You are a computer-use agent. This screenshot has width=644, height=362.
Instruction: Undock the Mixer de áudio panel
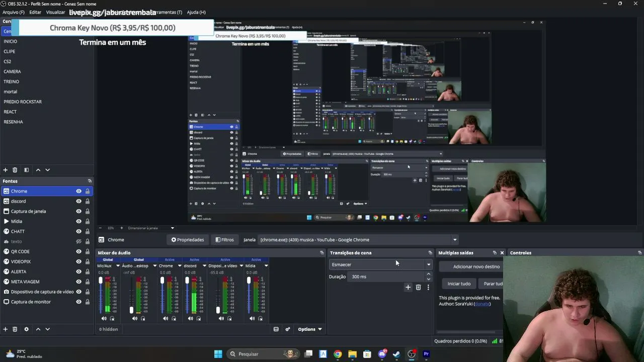pos(322,253)
